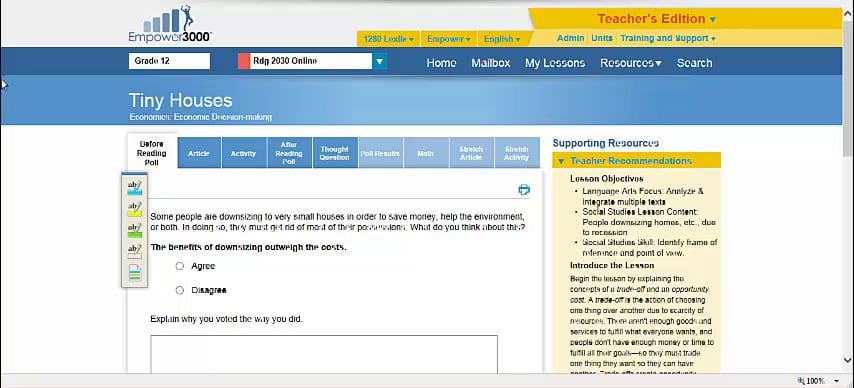
Task: Click the print icon
Action: click(x=524, y=190)
